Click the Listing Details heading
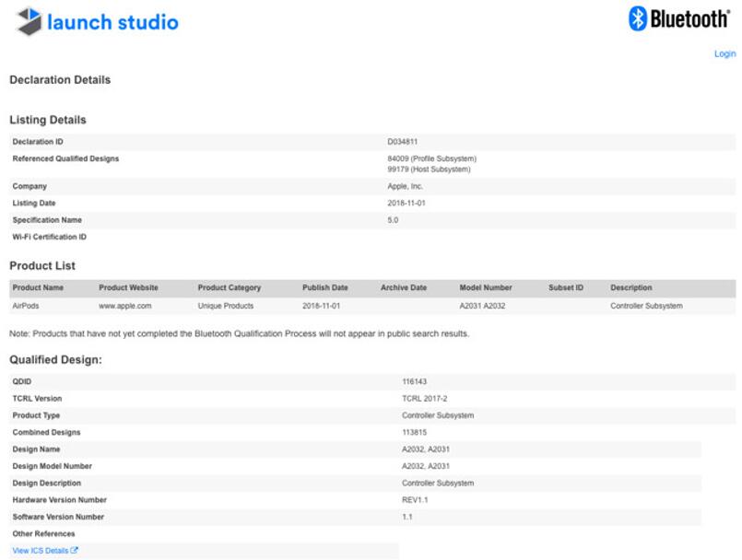742x560 pixels. tap(48, 120)
